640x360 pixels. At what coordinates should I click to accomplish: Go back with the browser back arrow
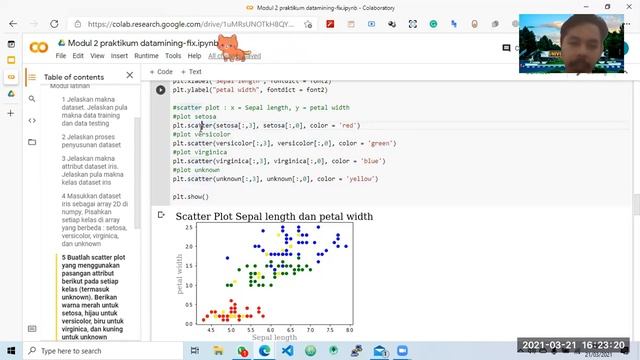point(13,24)
